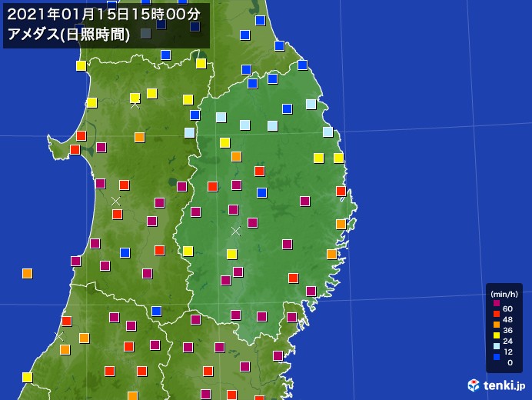
Task: Click the white X mark inside highlighted Iwate
Action: click(x=235, y=232)
